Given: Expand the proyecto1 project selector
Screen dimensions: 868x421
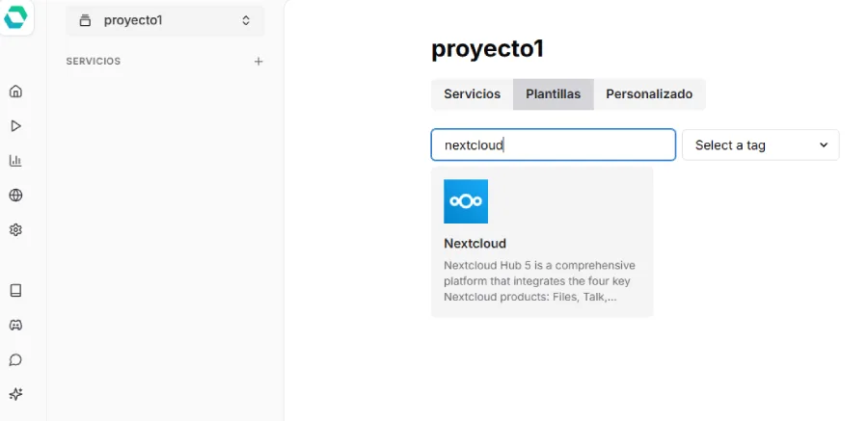Looking at the screenshot, I should [x=165, y=20].
